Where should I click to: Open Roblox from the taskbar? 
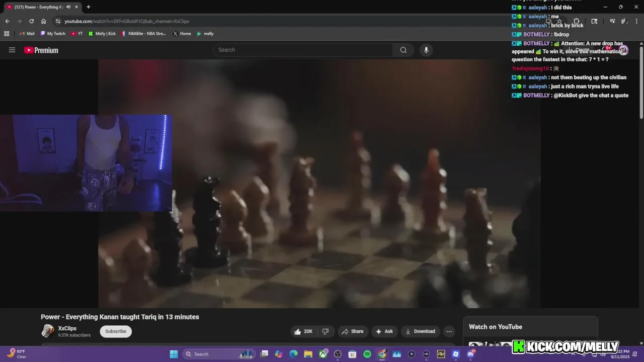point(456,354)
